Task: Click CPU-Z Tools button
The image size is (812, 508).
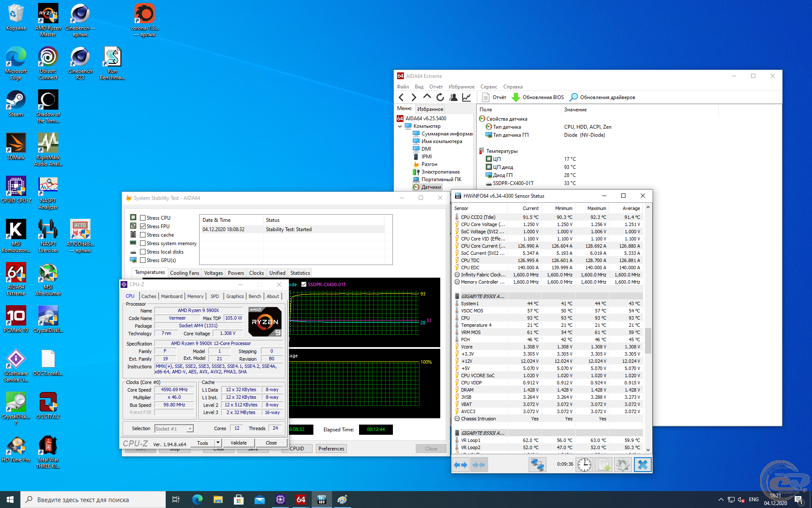Action: pyautogui.click(x=203, y=443)
